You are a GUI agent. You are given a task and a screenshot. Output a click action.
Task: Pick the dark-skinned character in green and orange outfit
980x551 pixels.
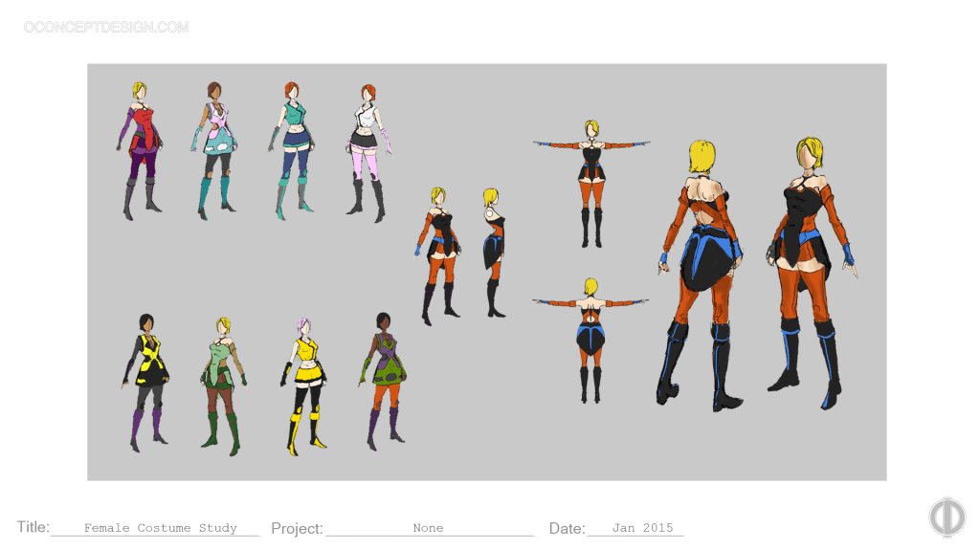384,381
